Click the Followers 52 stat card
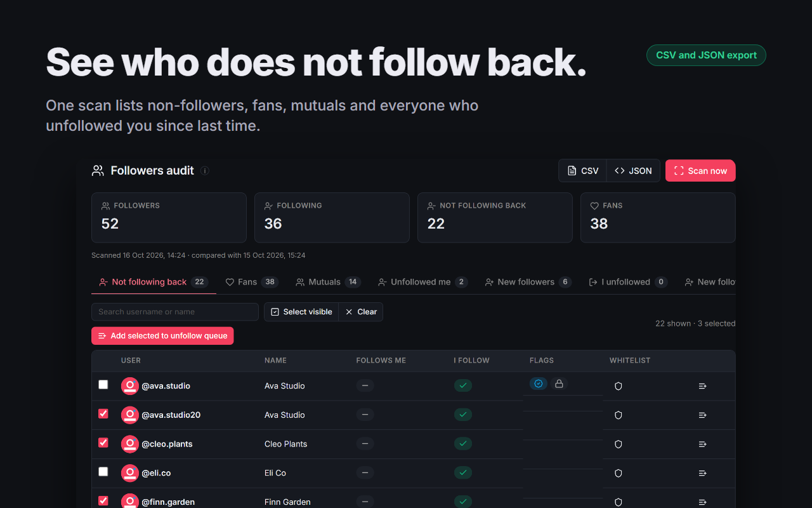This screenshot has width=812, height=508. (169, 218)
